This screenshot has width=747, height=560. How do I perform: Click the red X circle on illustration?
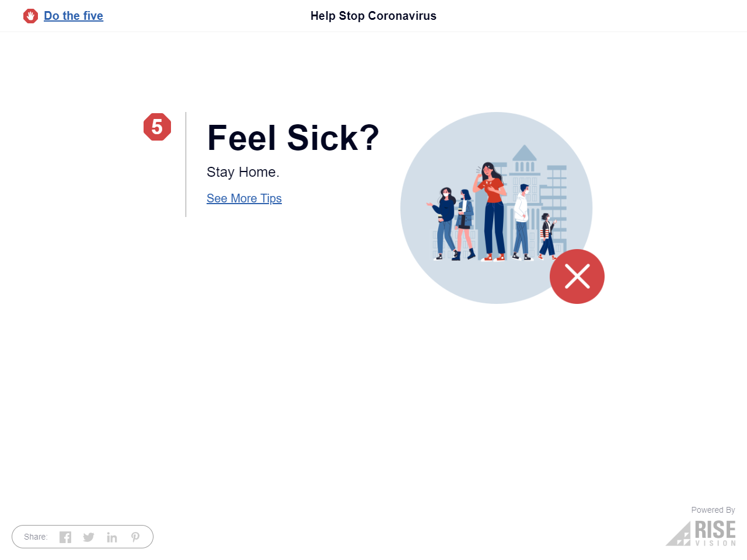(x=577, y=276)
